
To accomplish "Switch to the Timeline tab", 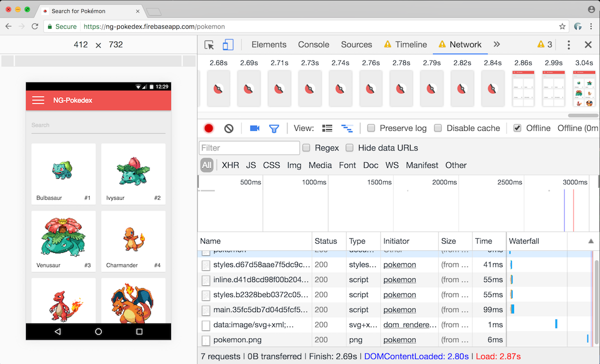I will tap(405, 44).
